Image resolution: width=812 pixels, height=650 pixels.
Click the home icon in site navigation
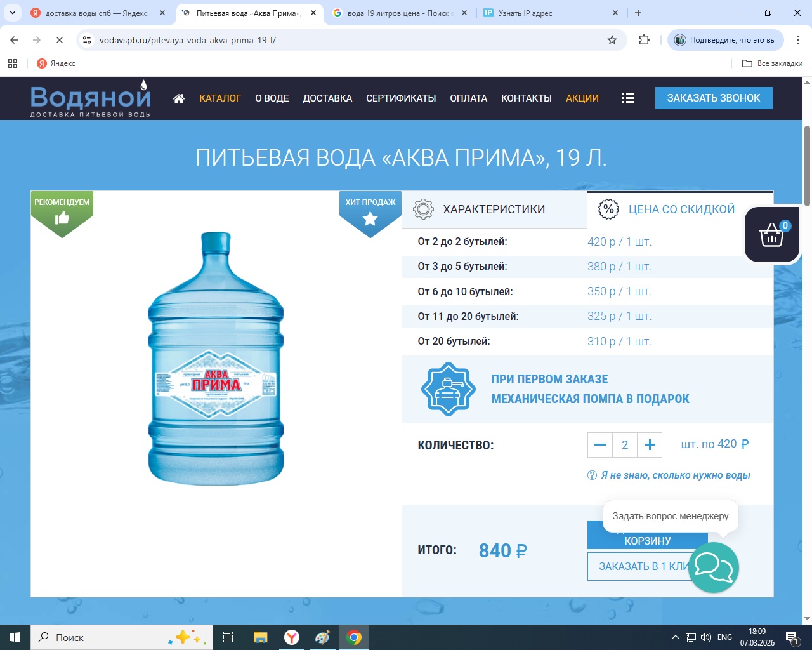coord(179,98)
